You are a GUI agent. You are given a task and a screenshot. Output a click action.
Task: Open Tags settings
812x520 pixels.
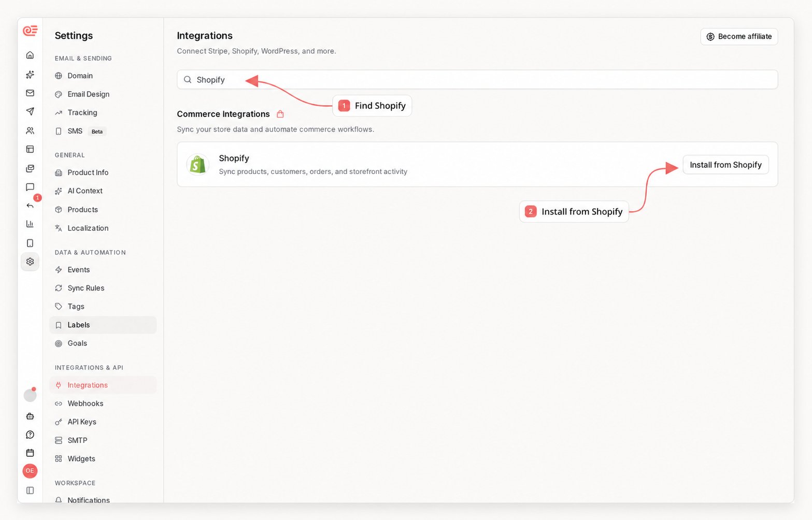coord(103,307)
